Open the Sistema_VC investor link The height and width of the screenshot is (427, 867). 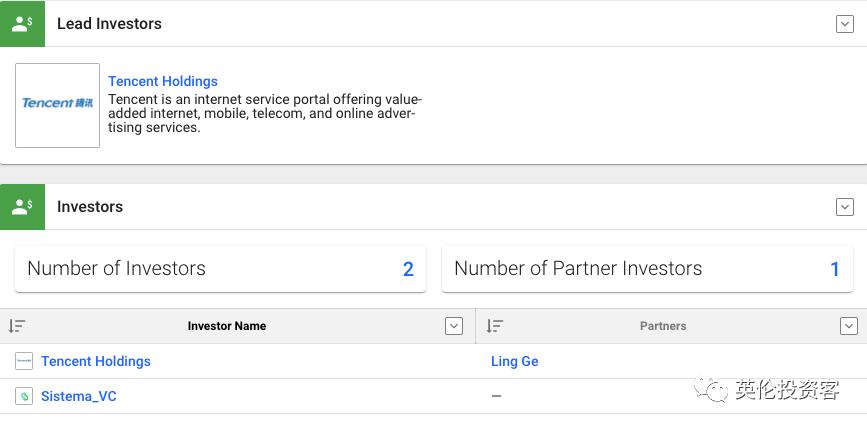(x=79, y=396)
